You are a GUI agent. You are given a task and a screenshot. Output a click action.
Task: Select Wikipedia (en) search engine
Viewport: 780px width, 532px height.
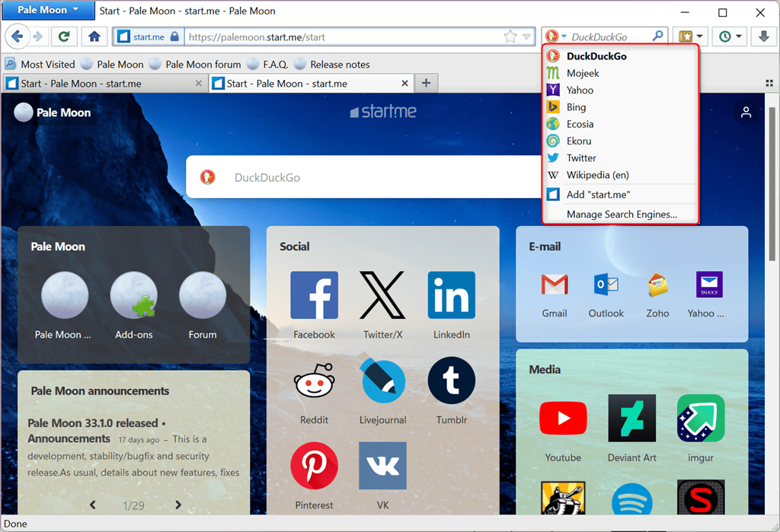coord(620,174)
